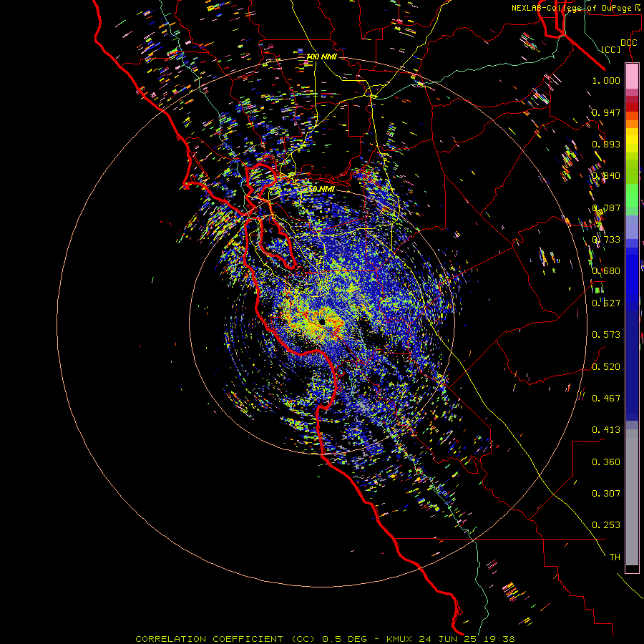Select the 1.000 legend value
The image size is (644, 644).
pos(606,80)
